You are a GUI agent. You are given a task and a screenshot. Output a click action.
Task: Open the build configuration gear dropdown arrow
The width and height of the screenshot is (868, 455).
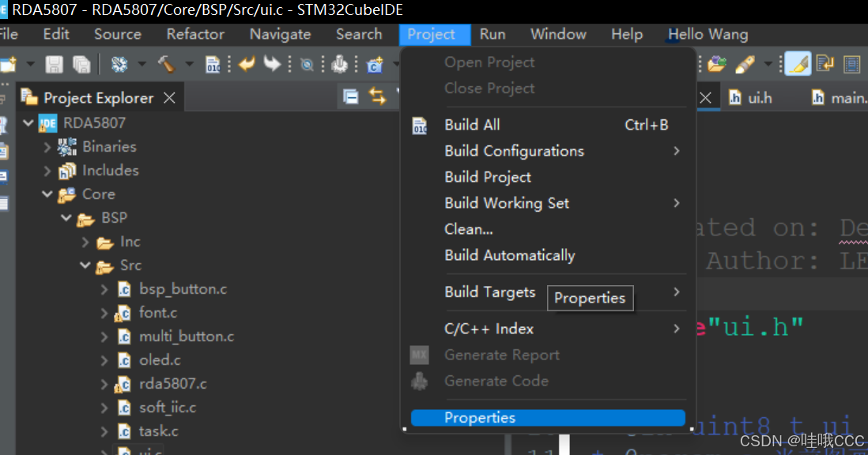pos(142,65)
